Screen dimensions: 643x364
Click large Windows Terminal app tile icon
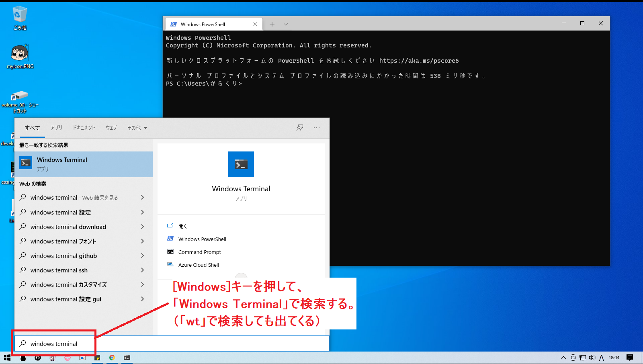click(x=241, y=164)
